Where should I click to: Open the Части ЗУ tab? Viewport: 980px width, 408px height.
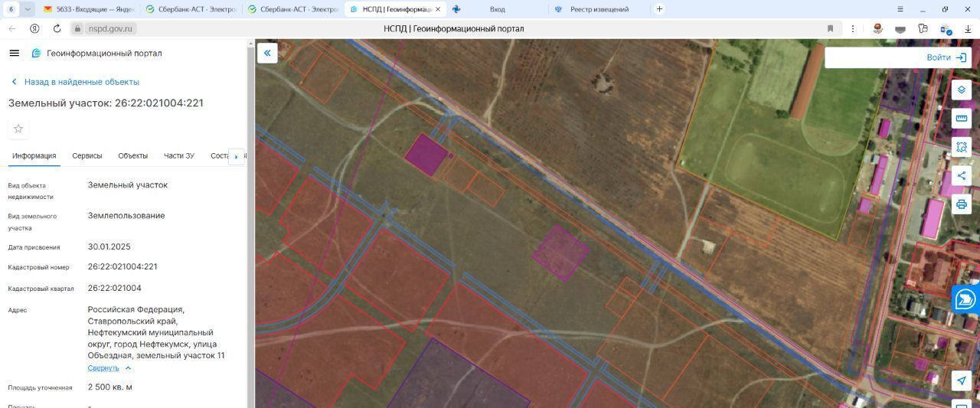point(178,156)
